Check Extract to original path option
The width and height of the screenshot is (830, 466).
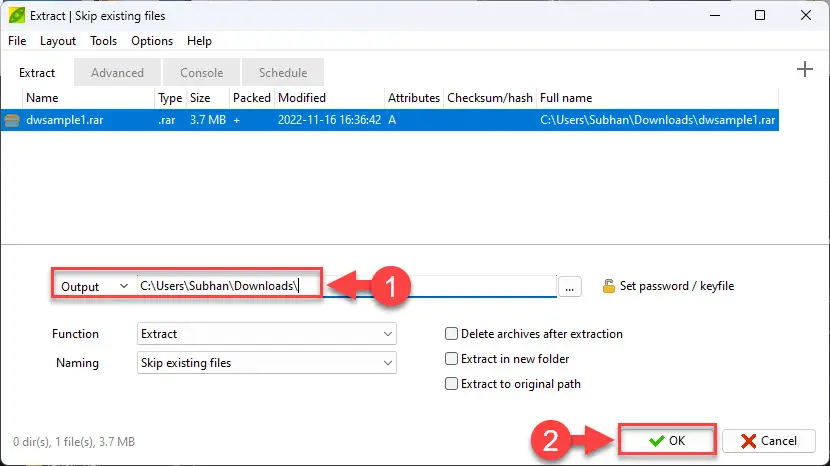[451, 383]
